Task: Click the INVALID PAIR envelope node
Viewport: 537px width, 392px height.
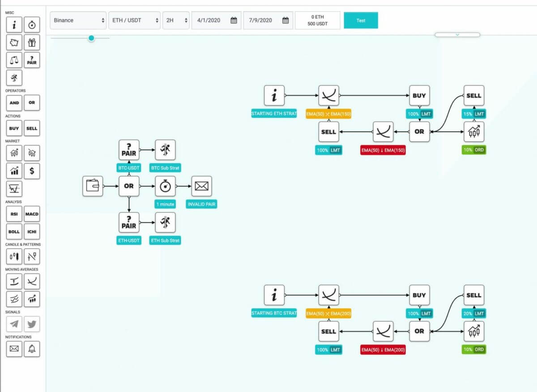Action: [201, 186]
